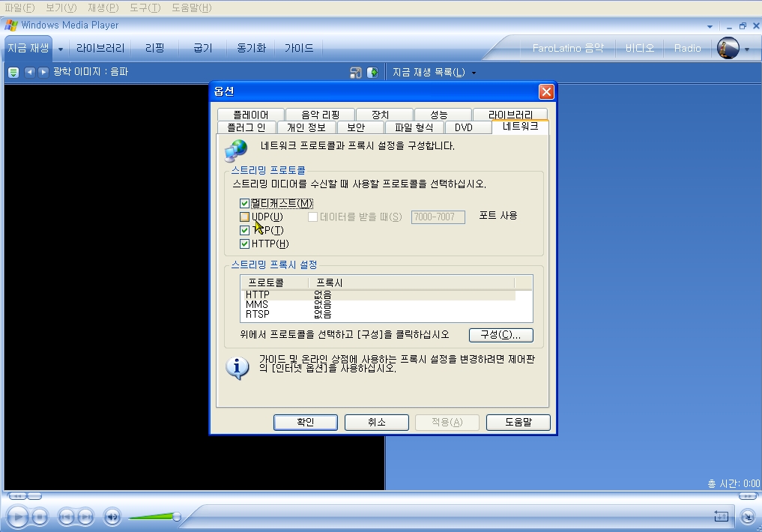Toggle the shuffle/view icon near the seek bar
Image resolution: width=762 pixels, height=532 pixels.
(x=722, y=516)
